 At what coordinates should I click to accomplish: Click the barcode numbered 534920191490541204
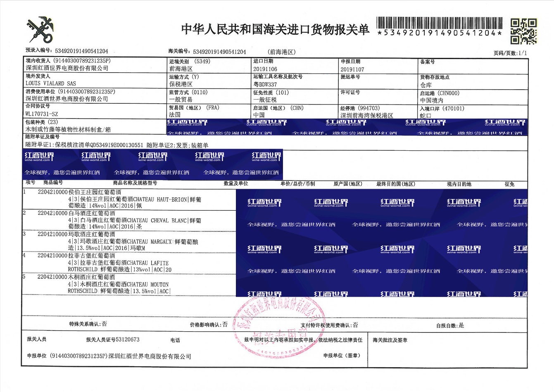[x=439, y=27]
